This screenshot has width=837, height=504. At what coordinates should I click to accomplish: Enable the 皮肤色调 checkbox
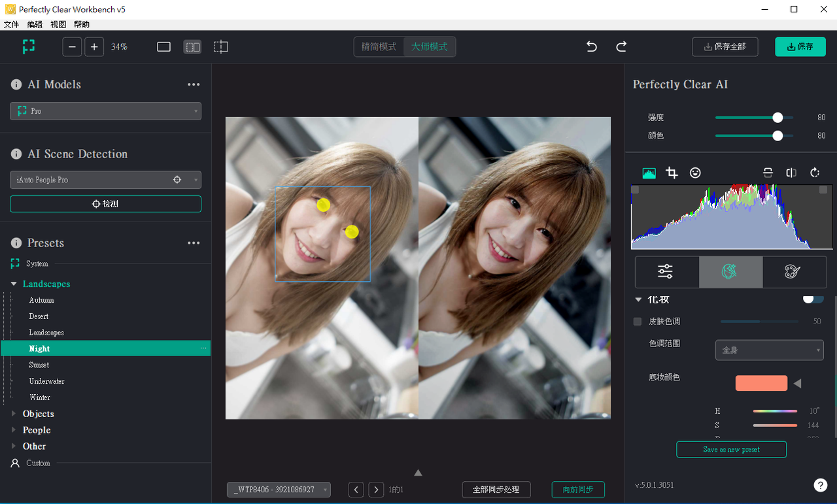tap(638, 322)
